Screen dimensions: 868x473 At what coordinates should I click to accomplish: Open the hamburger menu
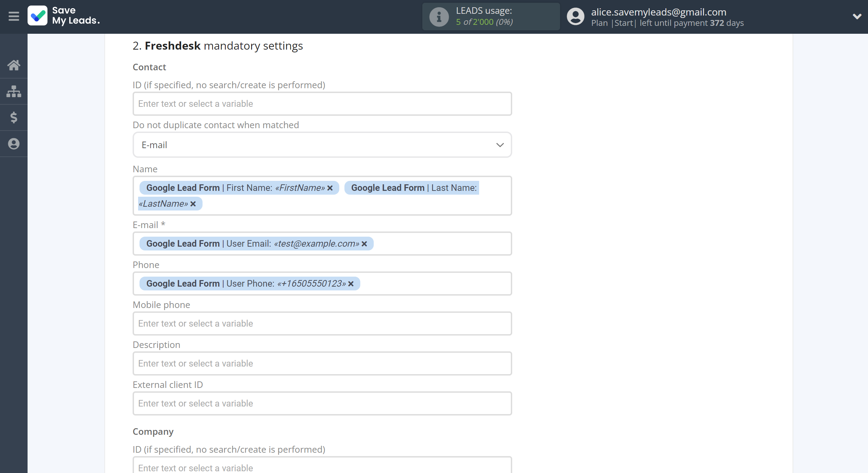point(14,16)
